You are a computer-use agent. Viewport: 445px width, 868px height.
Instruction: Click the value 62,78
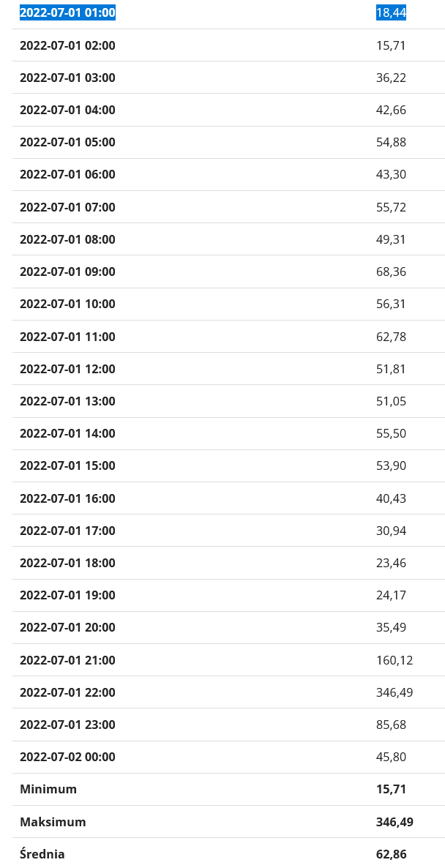point(391,337)
